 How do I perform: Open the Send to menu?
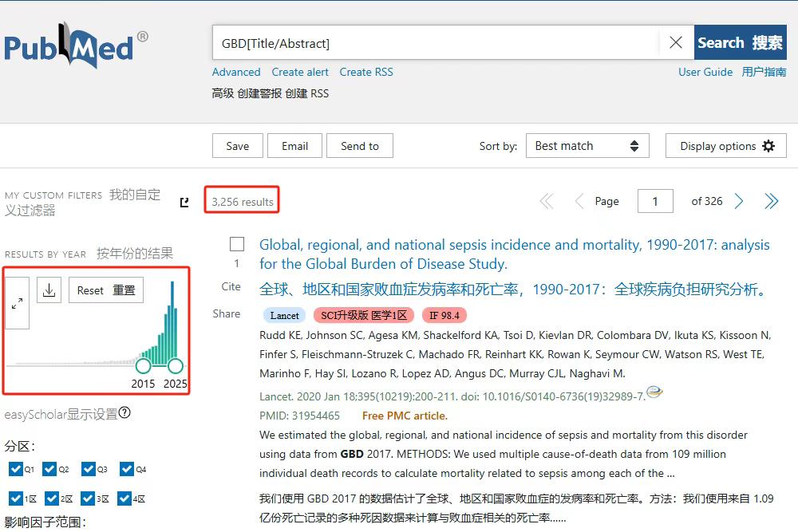point(360,146)
